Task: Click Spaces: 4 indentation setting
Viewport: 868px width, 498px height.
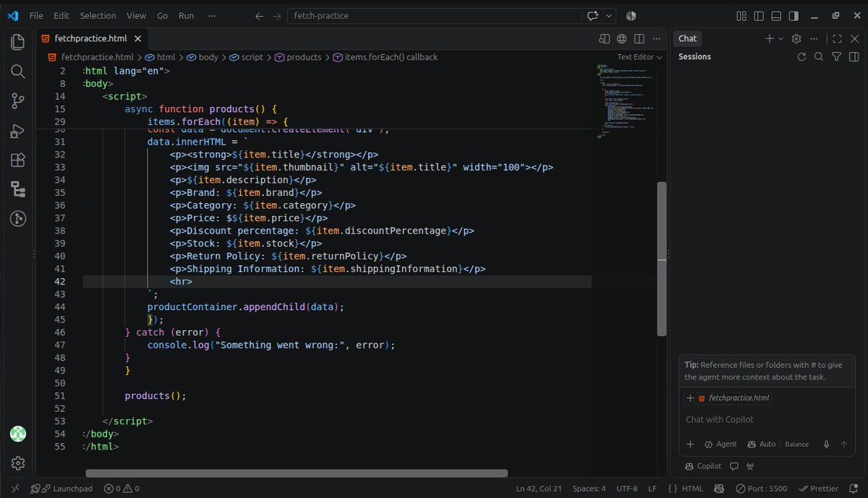Action: coord(589,489)
